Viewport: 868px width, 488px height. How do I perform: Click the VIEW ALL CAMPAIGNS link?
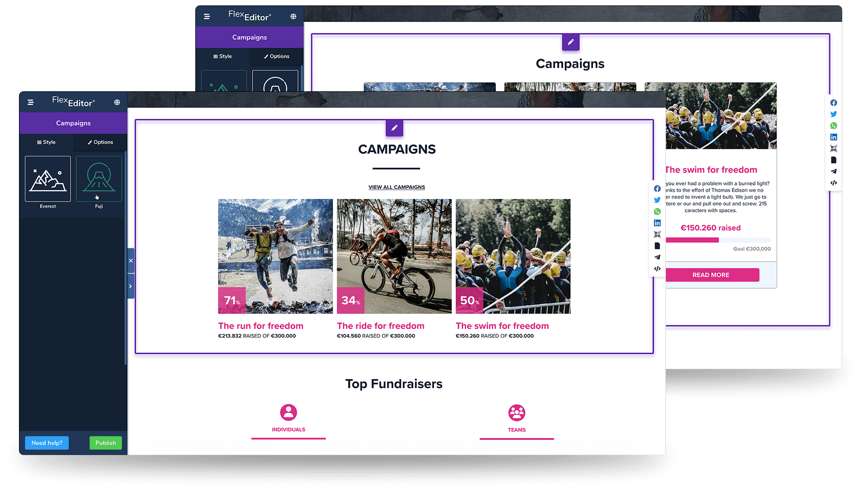pos(396,187)
